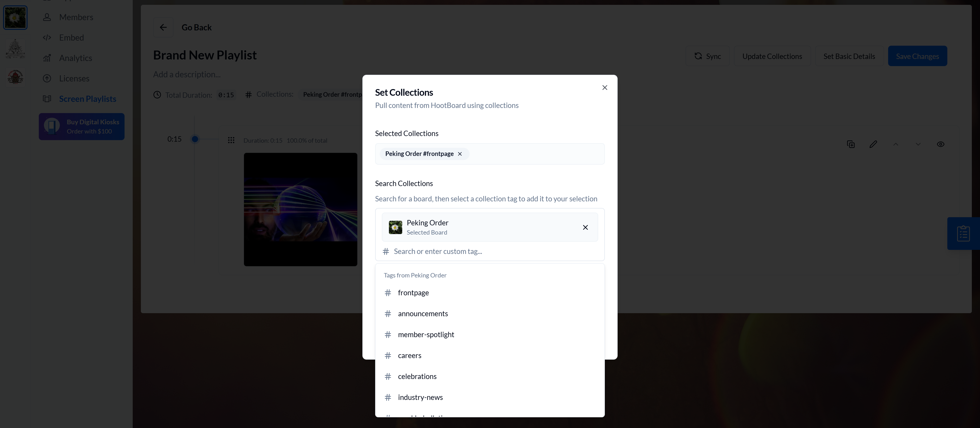Click the Licenses upload-circle icon
The image size is (980, 428).
click(x=47, y=78)
